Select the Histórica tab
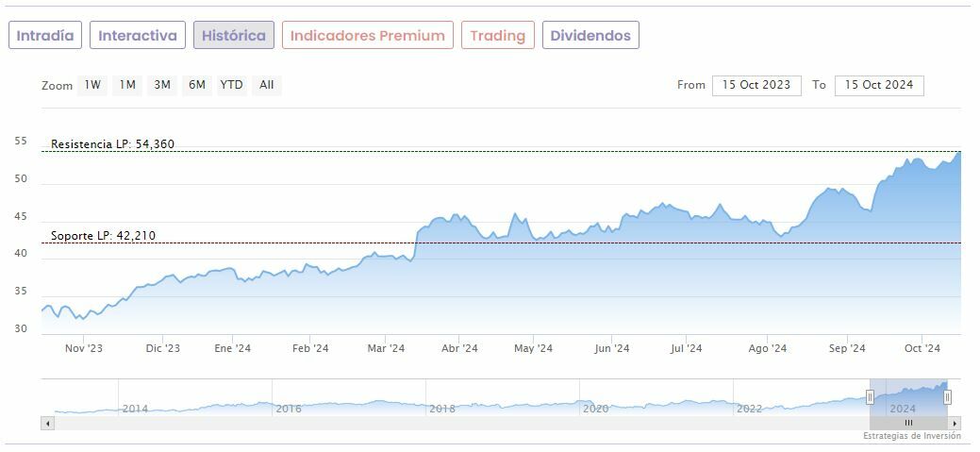Image resolution: width=980 pixels, height=452 pixels. click(234, 36)
